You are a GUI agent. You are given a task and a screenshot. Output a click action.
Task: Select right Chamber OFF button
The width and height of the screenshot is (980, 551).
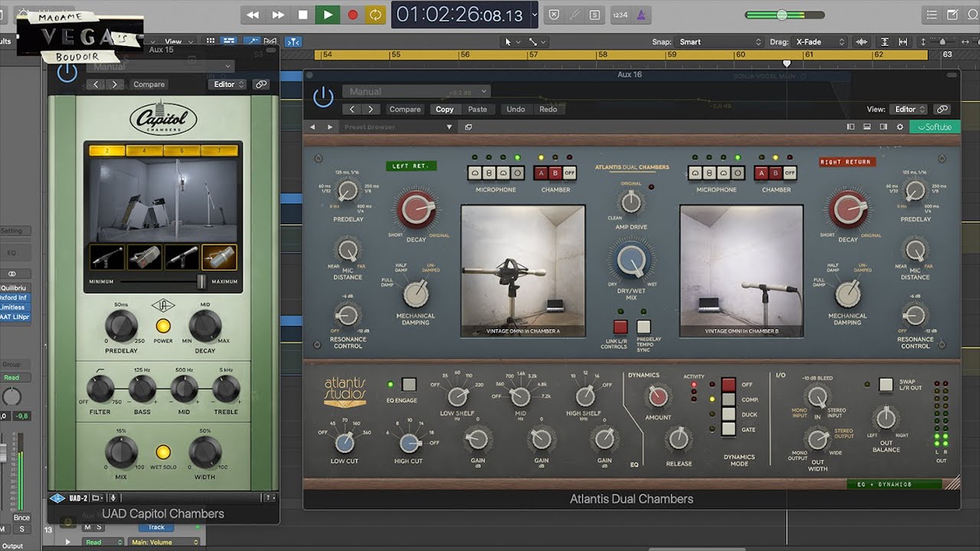click(x=790, y=174)
